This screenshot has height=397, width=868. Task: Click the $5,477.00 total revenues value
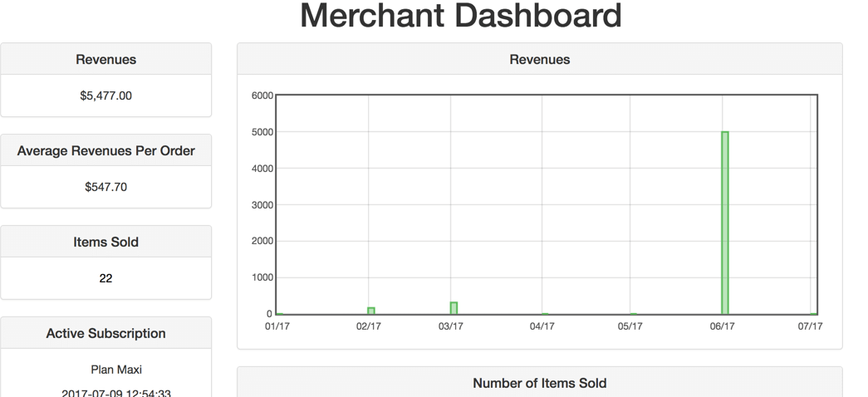tap(105, 96)
